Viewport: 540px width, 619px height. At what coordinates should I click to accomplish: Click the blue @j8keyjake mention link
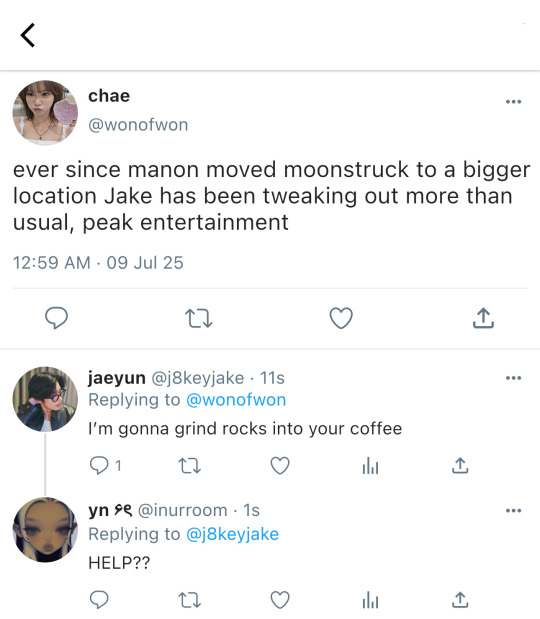pos(232,535)
